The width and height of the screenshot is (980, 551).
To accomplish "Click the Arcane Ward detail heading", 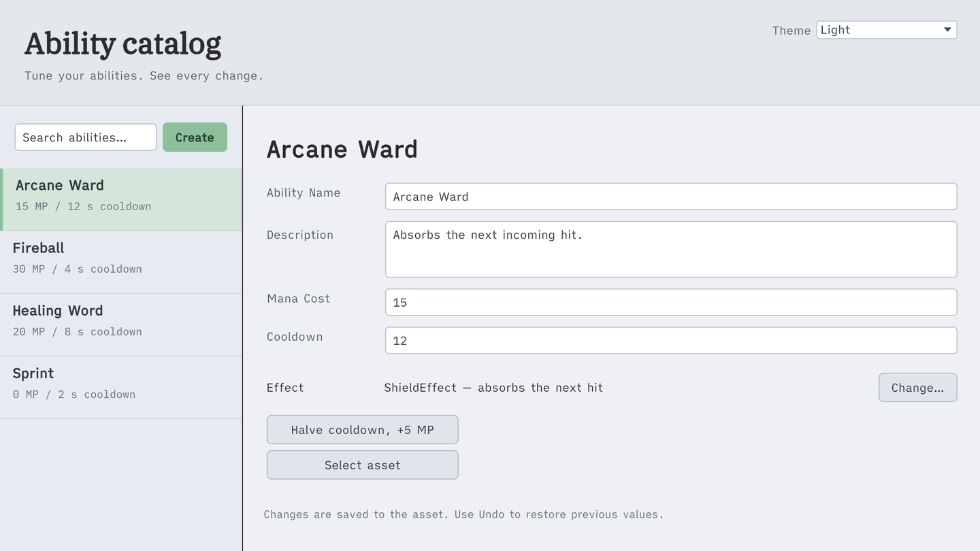I will click(x=342, y=149).
